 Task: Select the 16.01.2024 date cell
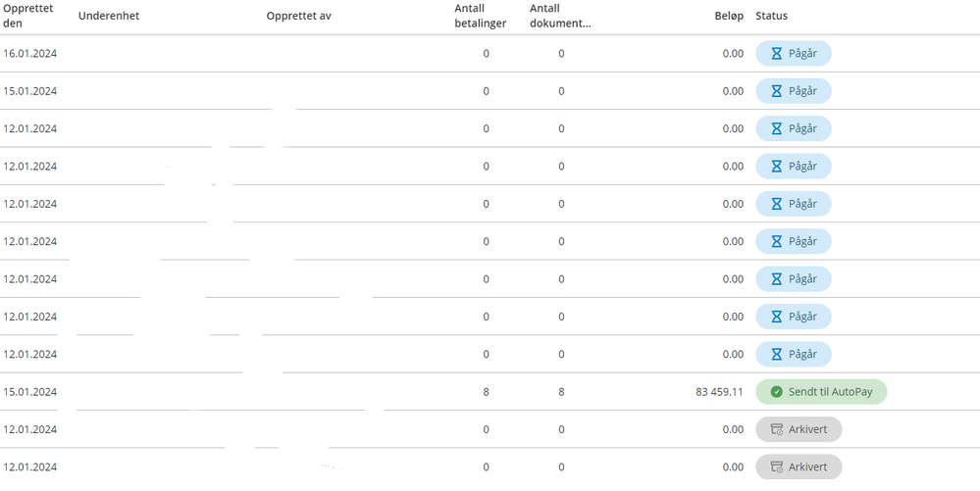(x=30, y=54)
